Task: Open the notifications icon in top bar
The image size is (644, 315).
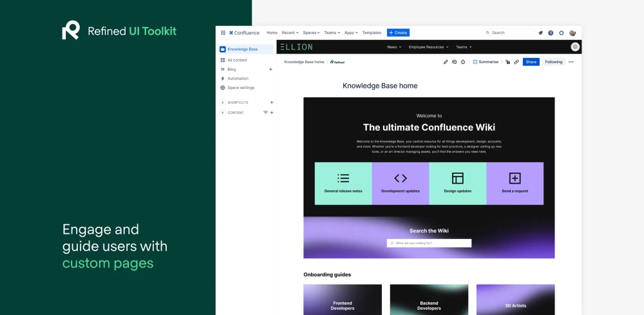Action: click(x=540, y=33)
